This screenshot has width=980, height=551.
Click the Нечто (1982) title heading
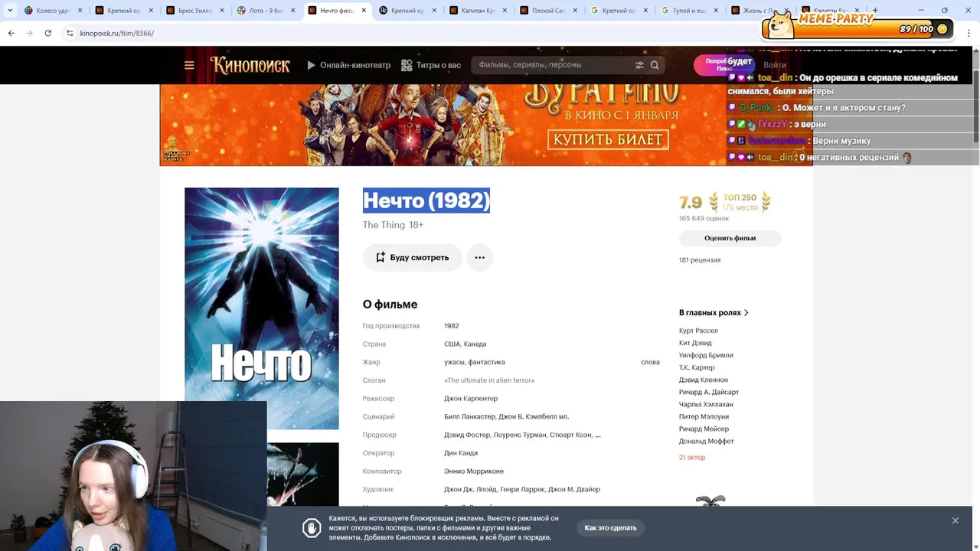point(426,201)
